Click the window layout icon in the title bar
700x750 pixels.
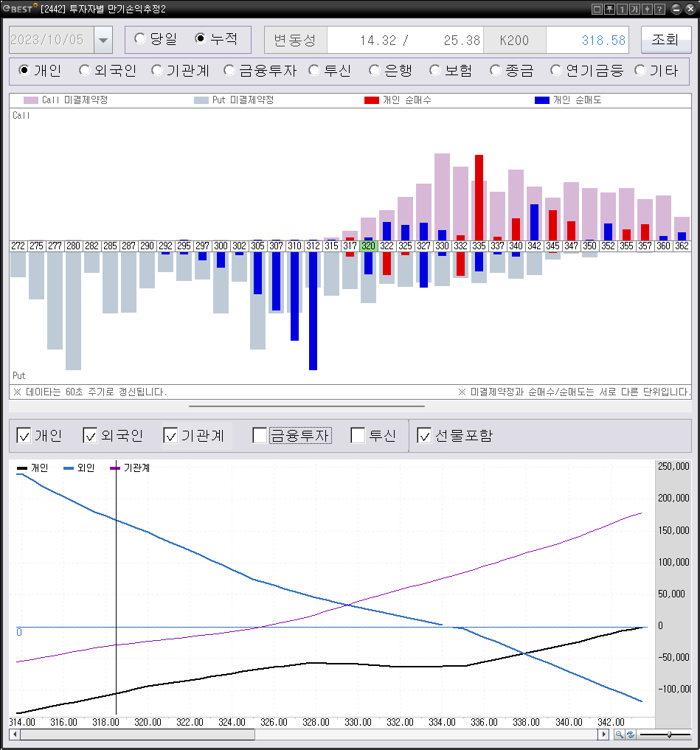tap(597, 9)
